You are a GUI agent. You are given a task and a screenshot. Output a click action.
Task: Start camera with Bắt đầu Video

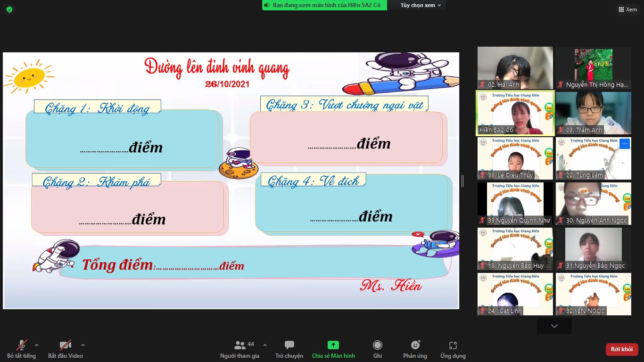tap(66, 346)
